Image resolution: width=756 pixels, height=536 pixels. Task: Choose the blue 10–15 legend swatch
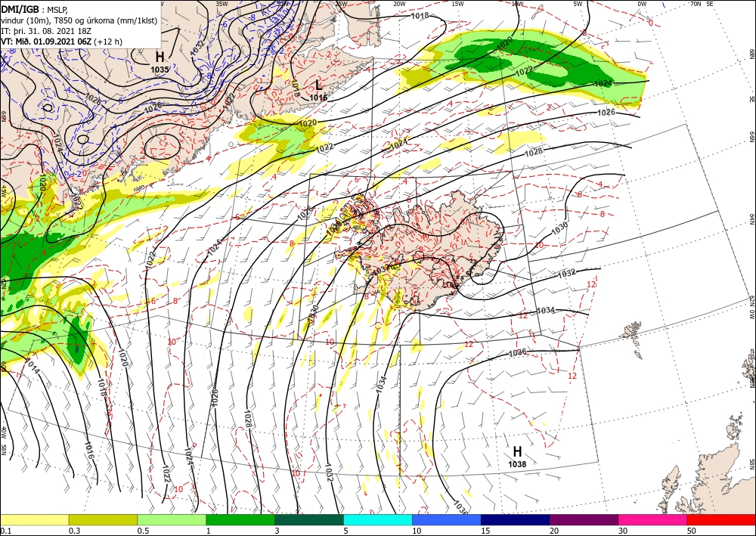[447, 519]
